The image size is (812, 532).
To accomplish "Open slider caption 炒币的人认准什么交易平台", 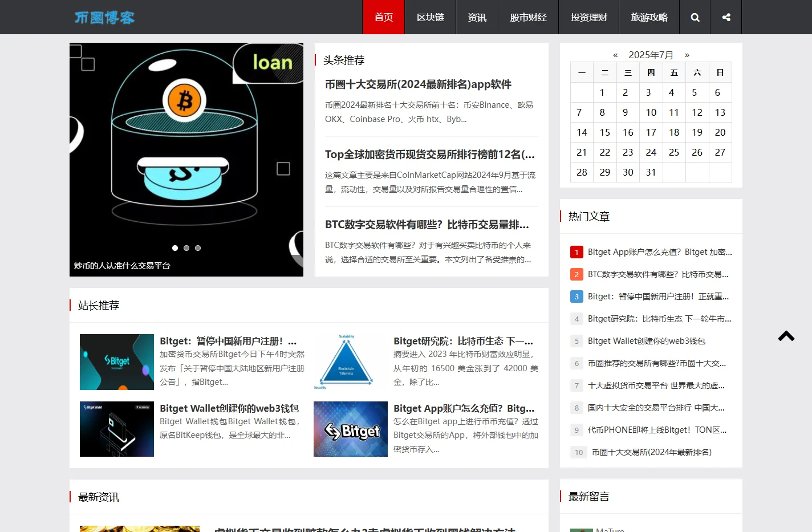I will coord(122,266).
